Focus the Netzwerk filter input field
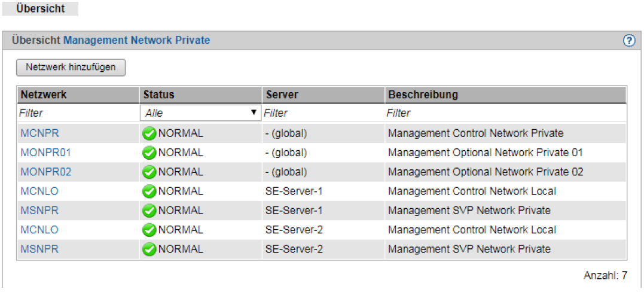 78,112
